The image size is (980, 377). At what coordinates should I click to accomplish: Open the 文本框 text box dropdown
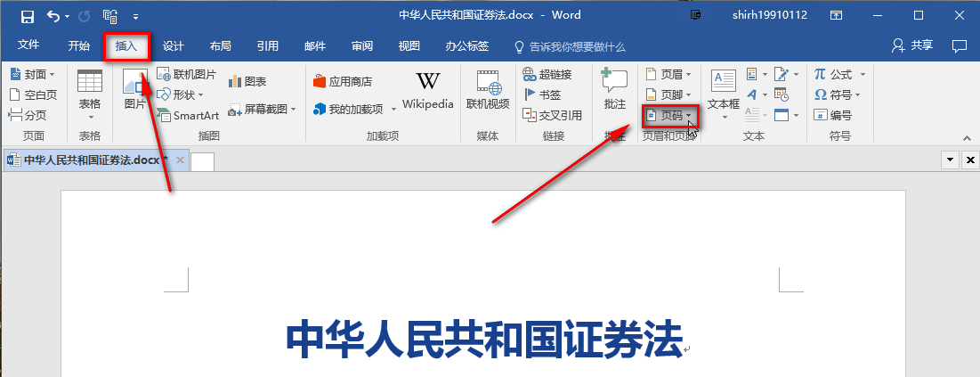click(x=724, y=96)
